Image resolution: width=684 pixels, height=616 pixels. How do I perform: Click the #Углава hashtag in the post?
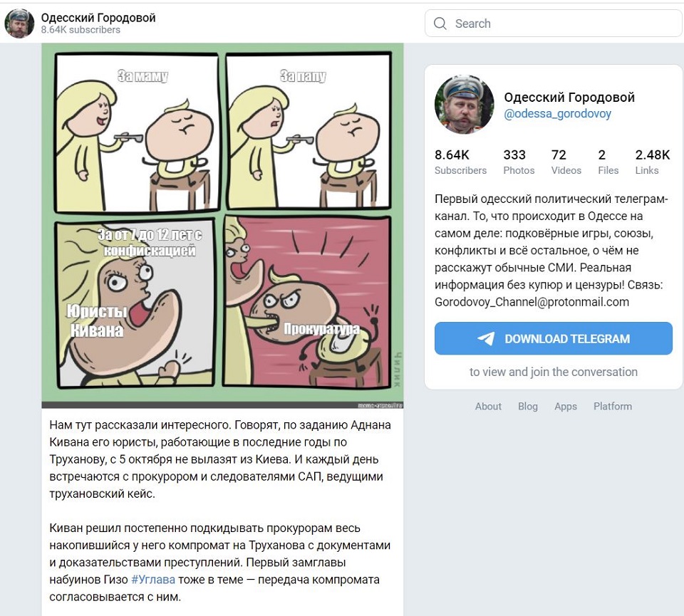click(152, 580)
